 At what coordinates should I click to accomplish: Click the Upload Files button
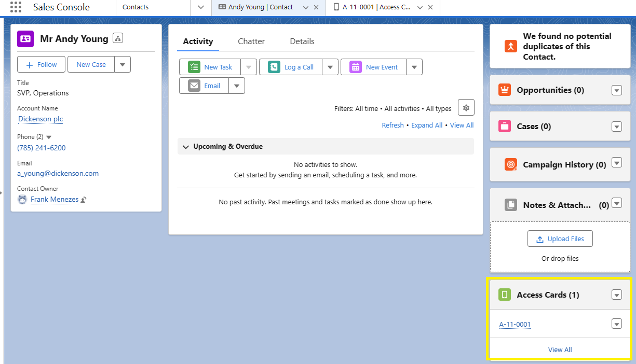tap(560, 239)
